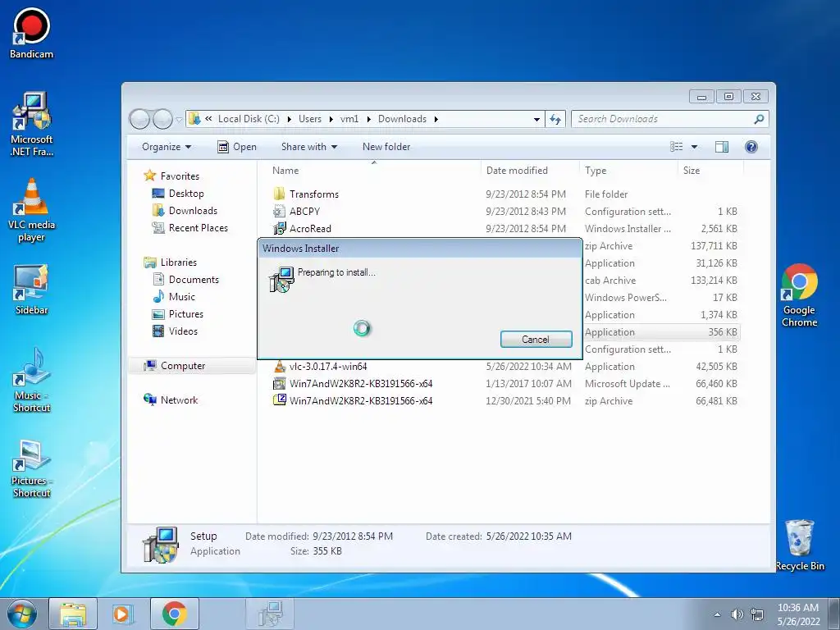This screenshot has width=840, height=630.
Task: Show hidden system tray icons
Action: [717, 614]
